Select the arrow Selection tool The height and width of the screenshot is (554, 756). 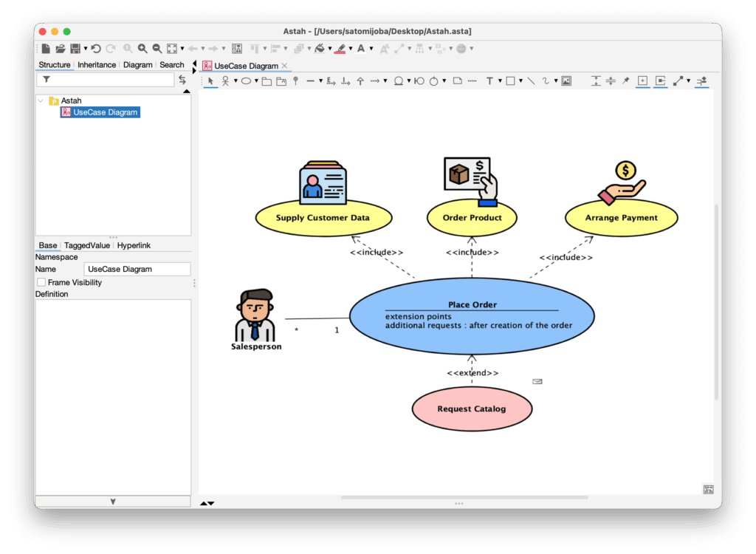pos(210,81)
